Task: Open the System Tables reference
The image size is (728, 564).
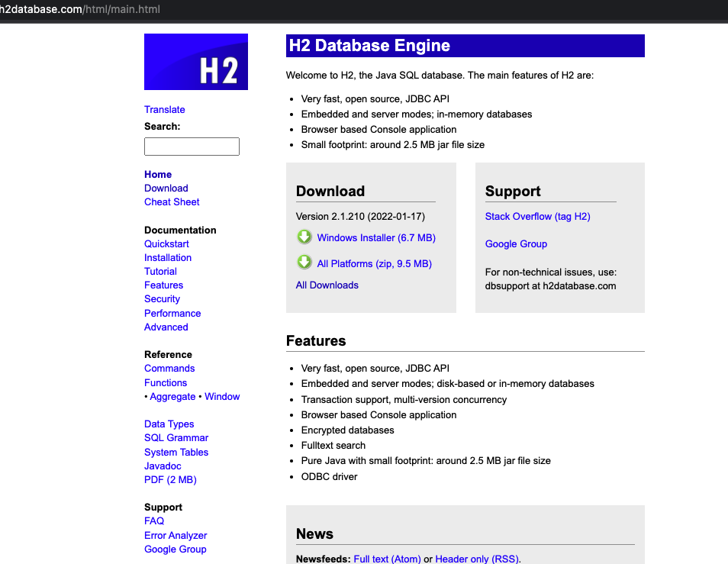Action: pos(176,453)
